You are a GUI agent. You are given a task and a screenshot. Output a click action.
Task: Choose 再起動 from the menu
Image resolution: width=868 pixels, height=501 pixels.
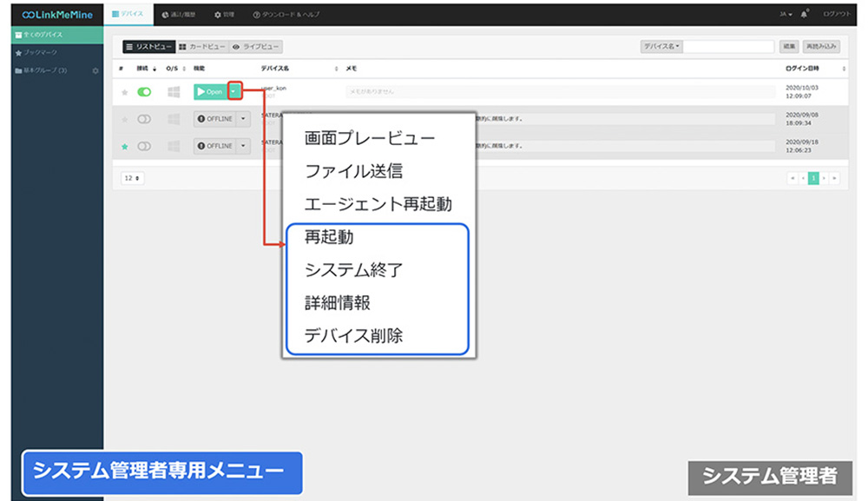(329, 237)
